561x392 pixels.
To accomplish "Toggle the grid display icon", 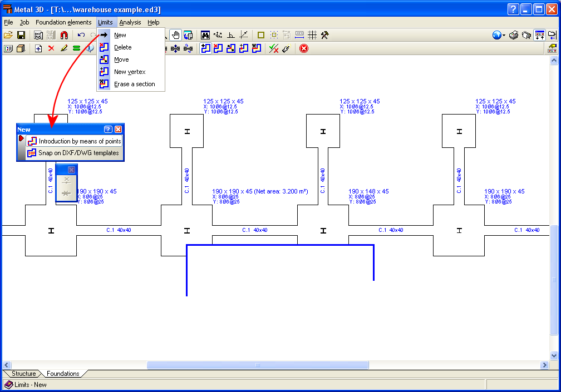I will pos(312,35).
